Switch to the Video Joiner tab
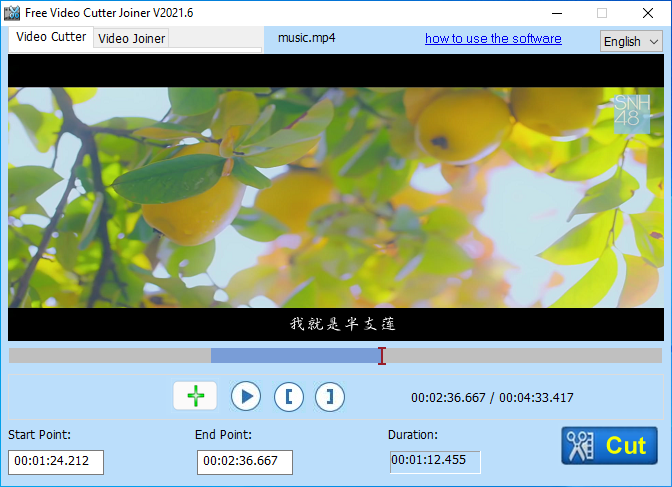The width and height of the screenshot is (672, 487). point(132,38)
